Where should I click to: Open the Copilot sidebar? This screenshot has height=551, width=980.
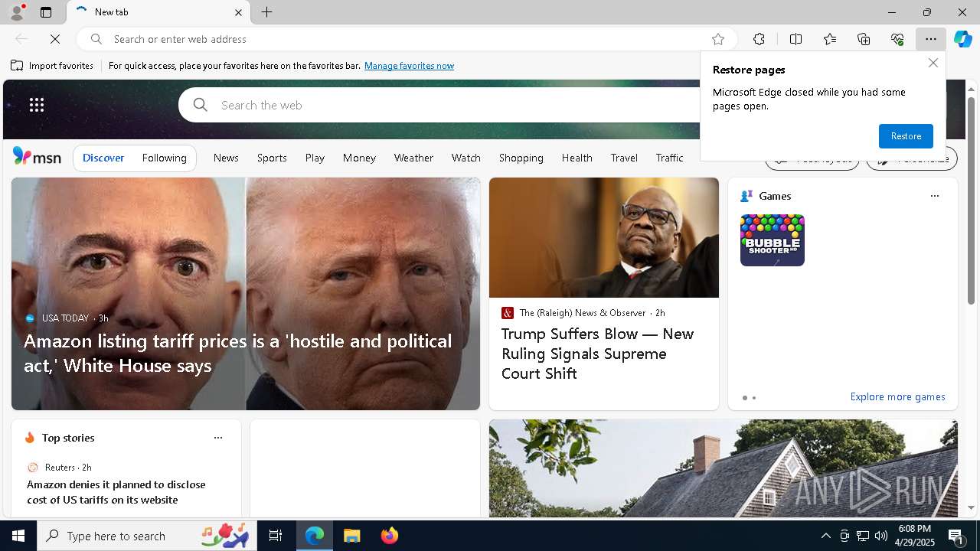(963, 39)
